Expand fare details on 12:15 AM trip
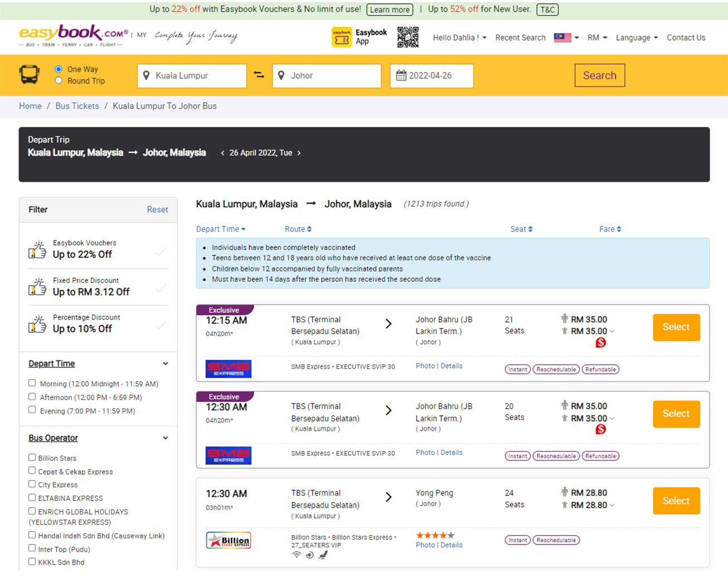This screenshot has height=588, width=728. 612,331
